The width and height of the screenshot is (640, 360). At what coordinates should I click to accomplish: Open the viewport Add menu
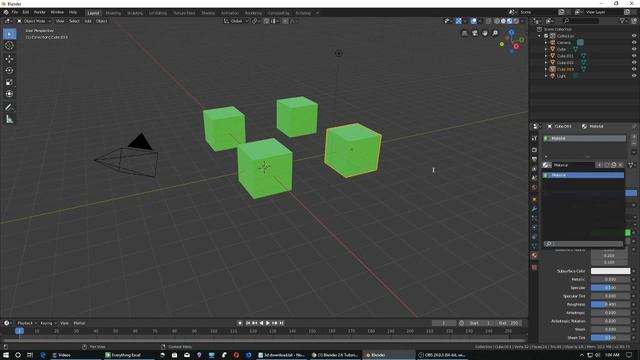88,21
